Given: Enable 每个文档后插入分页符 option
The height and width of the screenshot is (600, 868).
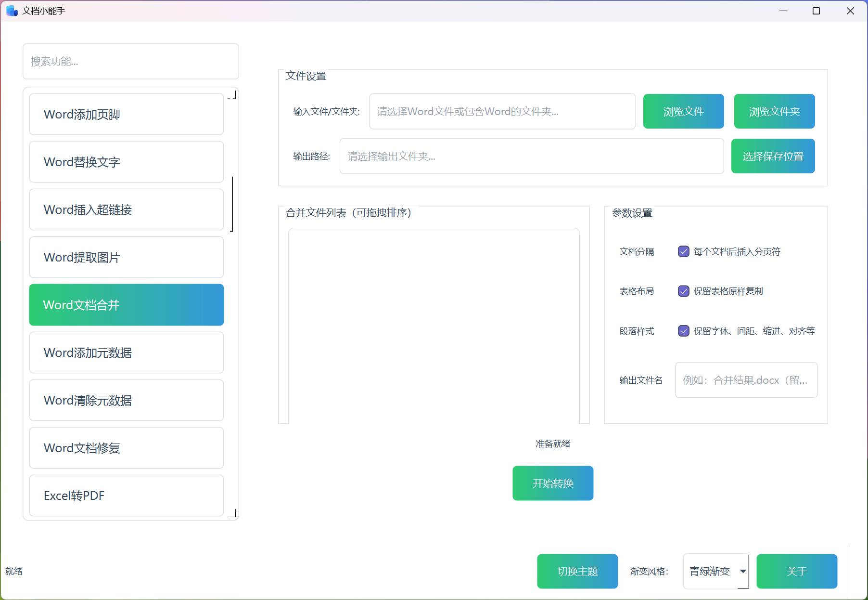Looking at the screenshot, I should [684, 251].
